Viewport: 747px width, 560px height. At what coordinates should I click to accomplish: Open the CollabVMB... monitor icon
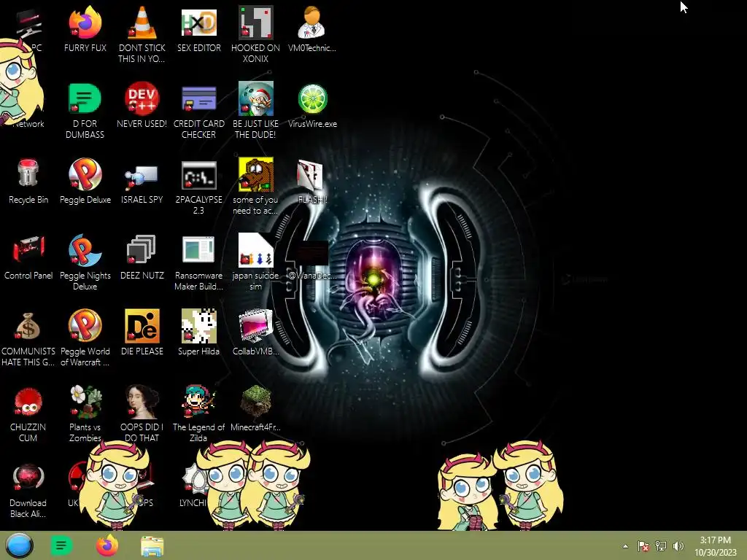point(256,326)
